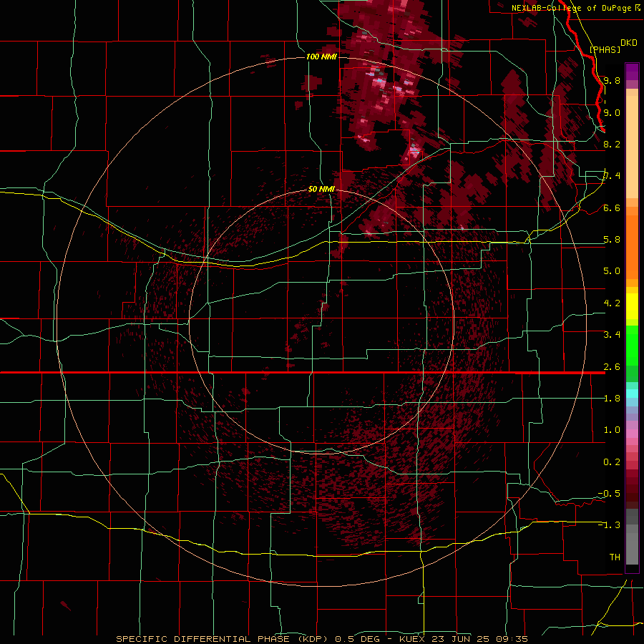Click the 100 NMI range ring label

[x=321, y=57]
